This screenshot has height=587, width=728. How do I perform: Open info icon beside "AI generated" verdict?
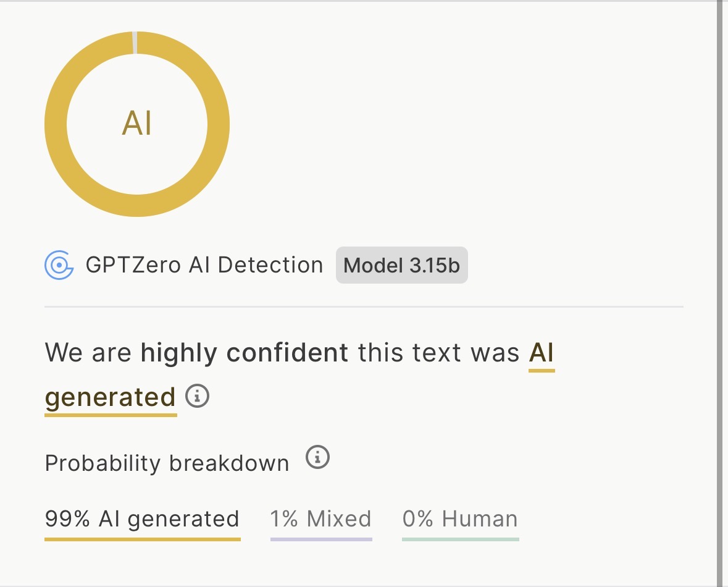[x=198, y=395]
